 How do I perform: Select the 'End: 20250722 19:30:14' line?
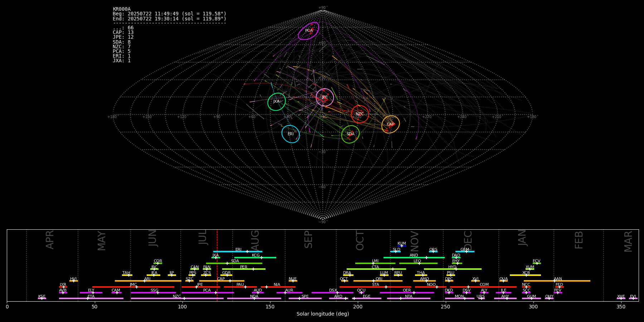click(170, 19)
